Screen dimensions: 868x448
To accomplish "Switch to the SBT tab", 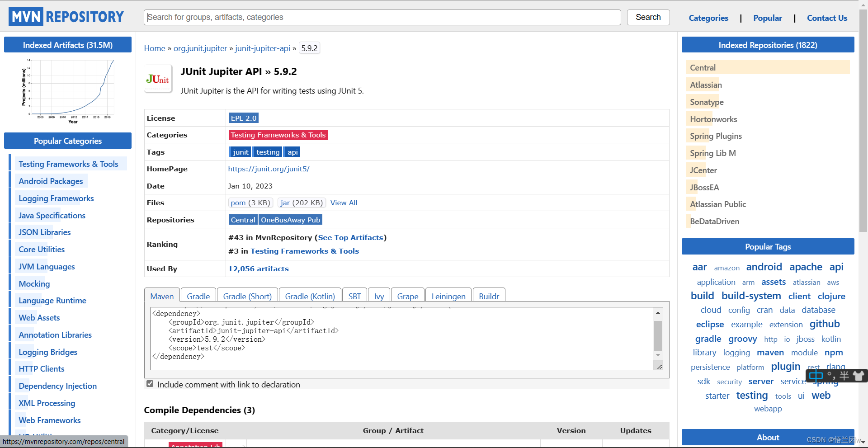I will point(354,296).
